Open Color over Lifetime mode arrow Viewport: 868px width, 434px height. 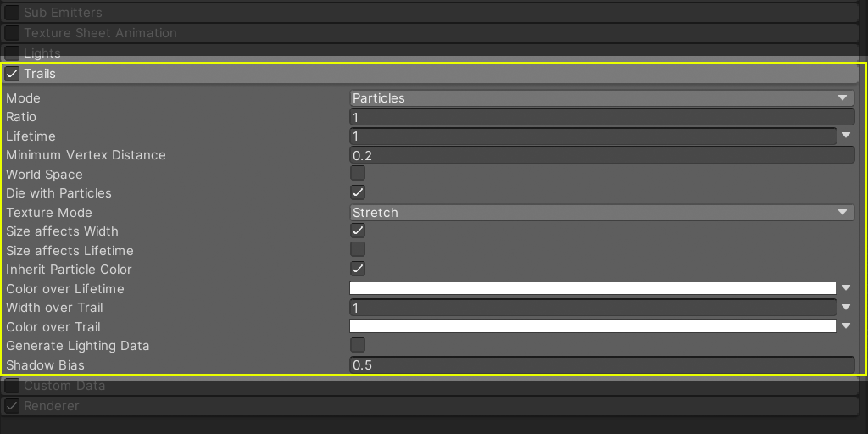[846, 288]
